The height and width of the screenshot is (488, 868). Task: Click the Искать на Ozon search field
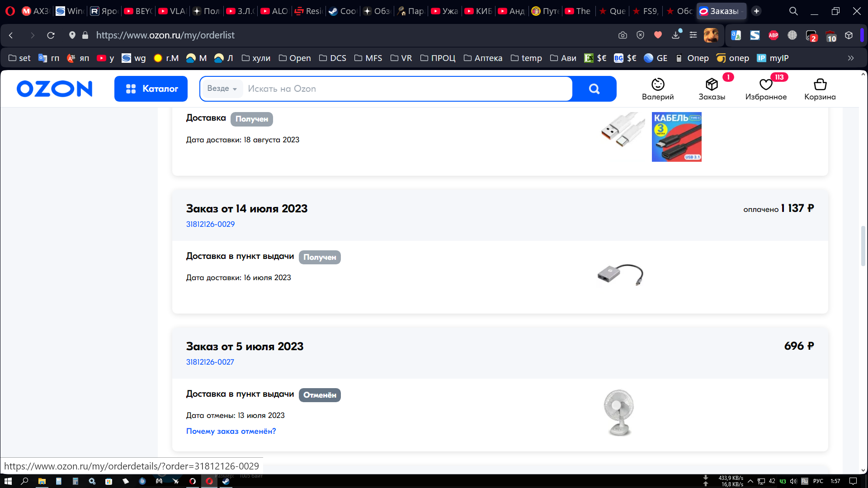[x=407, y=89]
